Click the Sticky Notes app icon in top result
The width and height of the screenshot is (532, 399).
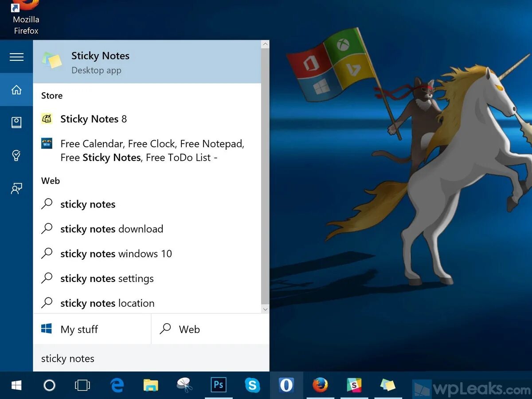click(51, 60)
